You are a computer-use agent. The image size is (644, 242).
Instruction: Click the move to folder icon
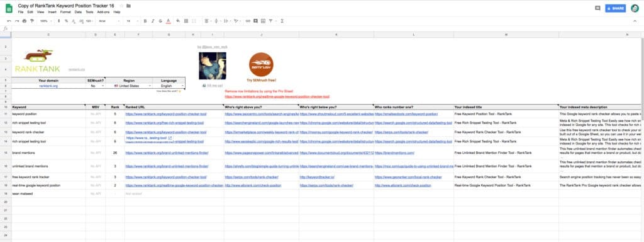pyautogui.click(x=128, y=6)
